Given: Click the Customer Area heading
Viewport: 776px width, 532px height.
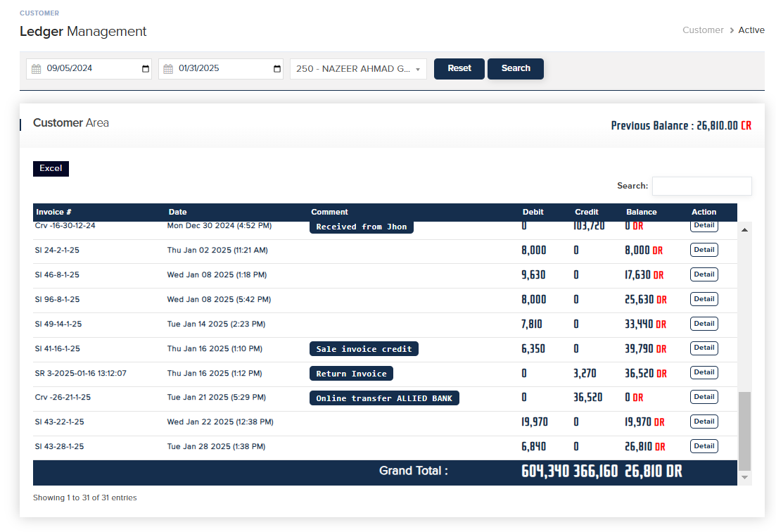Looking at the screenshot, I should pyautogui.click(x=71, y=122).
